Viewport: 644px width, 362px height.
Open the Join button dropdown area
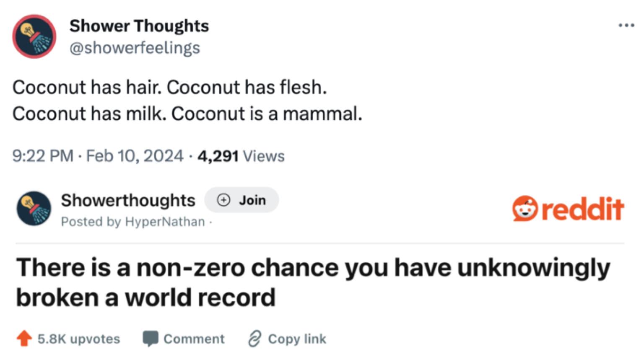coord(241,200)
